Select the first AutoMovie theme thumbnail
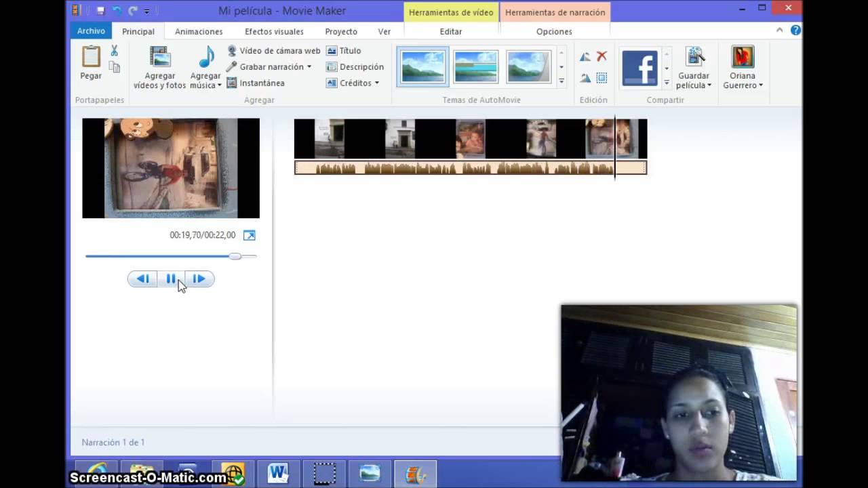The width and height of the screenshot is (868, 488). 423,66
